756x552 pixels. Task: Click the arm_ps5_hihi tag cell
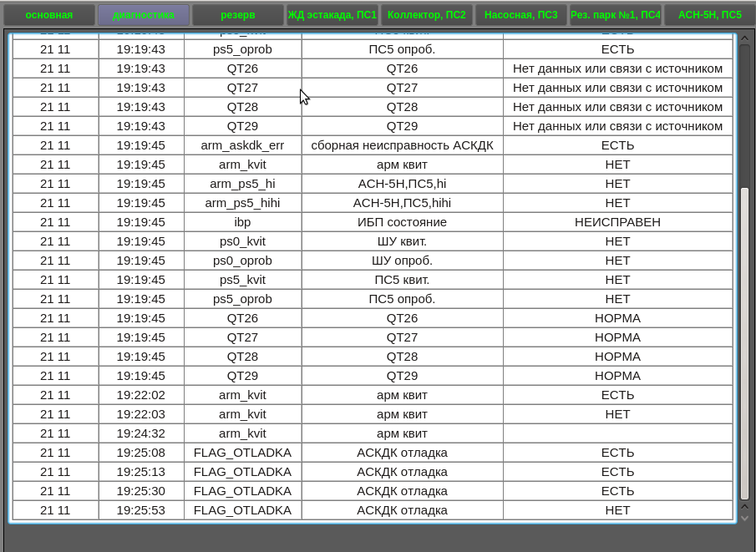click(x=242, y=203)
